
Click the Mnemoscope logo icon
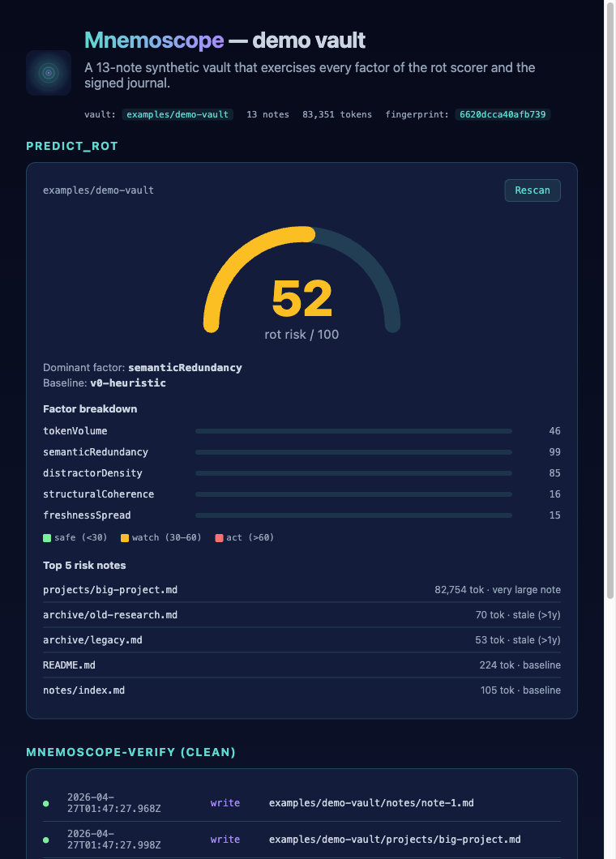tap(49, 73)
